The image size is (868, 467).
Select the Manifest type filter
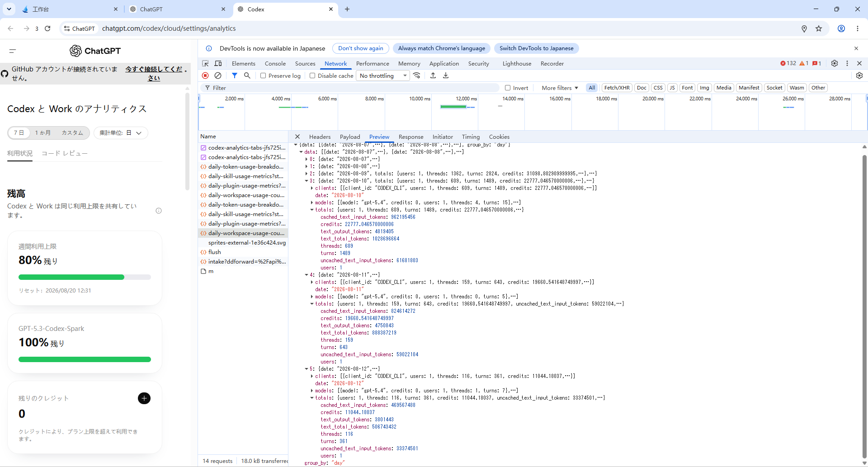749,88
